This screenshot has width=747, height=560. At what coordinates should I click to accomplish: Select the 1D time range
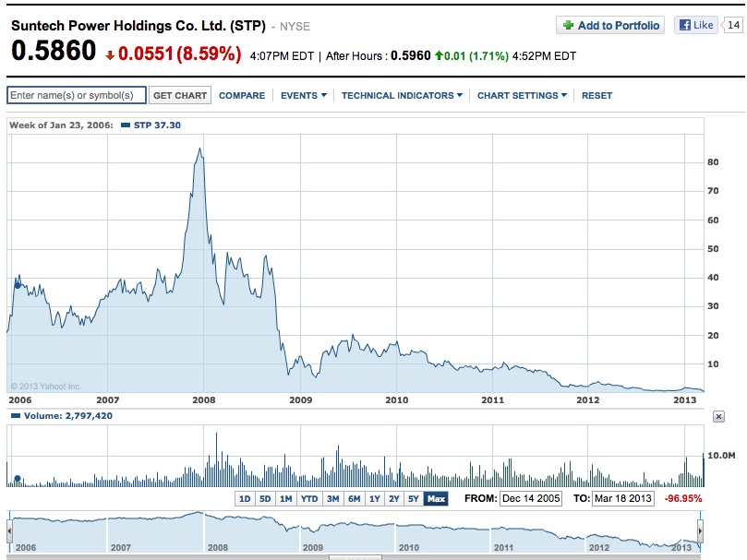245,499
